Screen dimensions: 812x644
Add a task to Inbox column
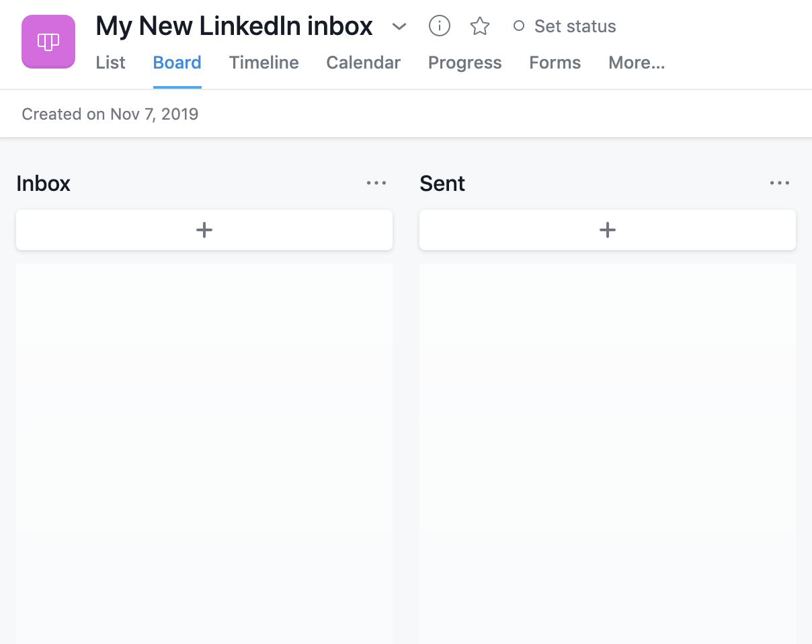coord(204,230)
